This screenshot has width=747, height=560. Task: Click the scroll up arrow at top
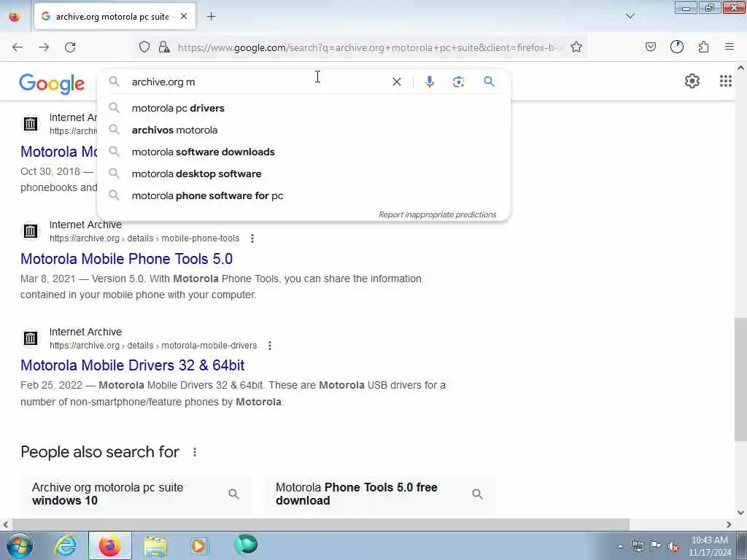click(740, 68)
